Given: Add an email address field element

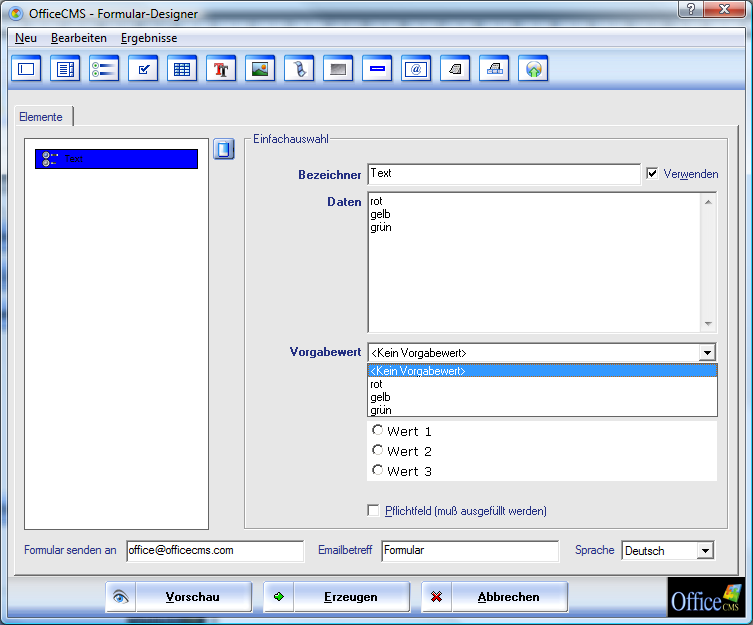Looking at the screenshot, I should (x=416, y=69).
